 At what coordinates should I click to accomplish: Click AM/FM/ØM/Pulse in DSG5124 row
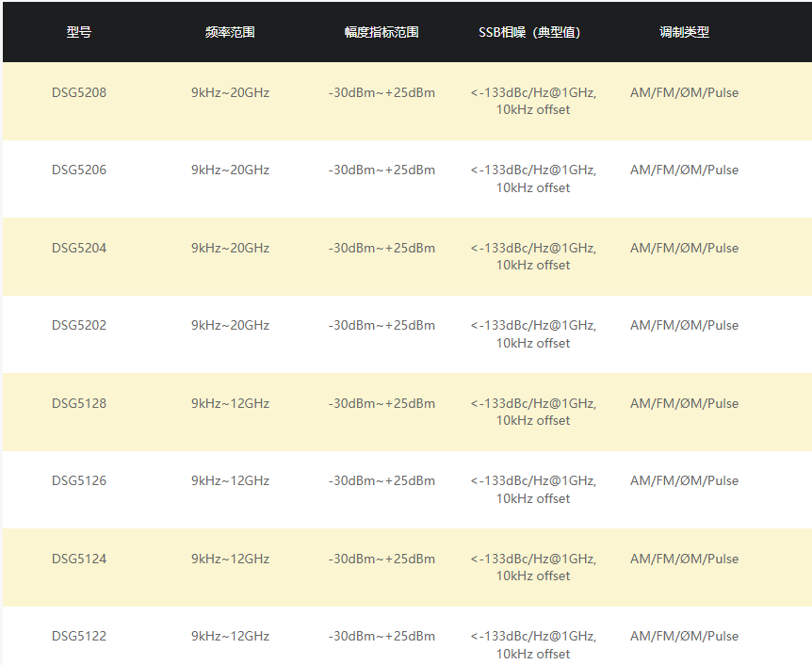coord(684,559)
